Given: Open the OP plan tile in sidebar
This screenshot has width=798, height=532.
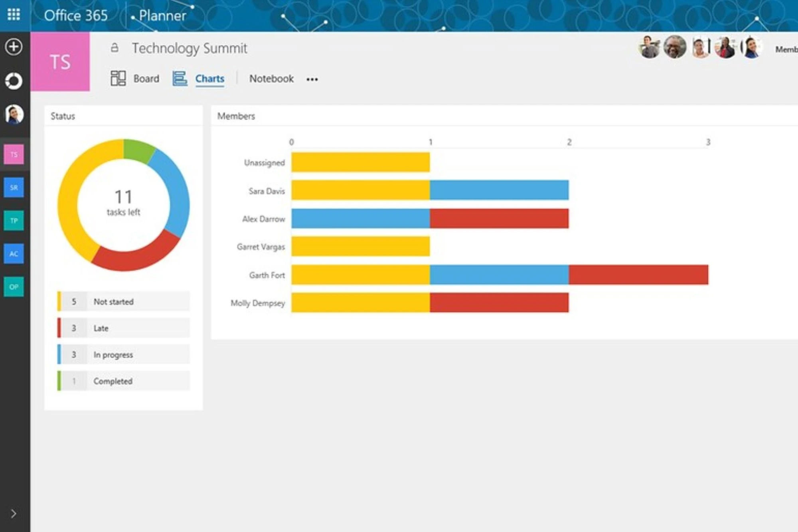Looking at the screenshot, I should point(14,287).
